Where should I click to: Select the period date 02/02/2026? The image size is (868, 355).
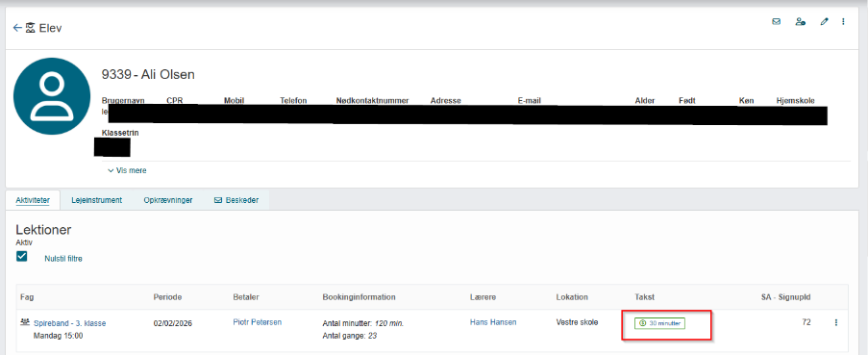172,323
